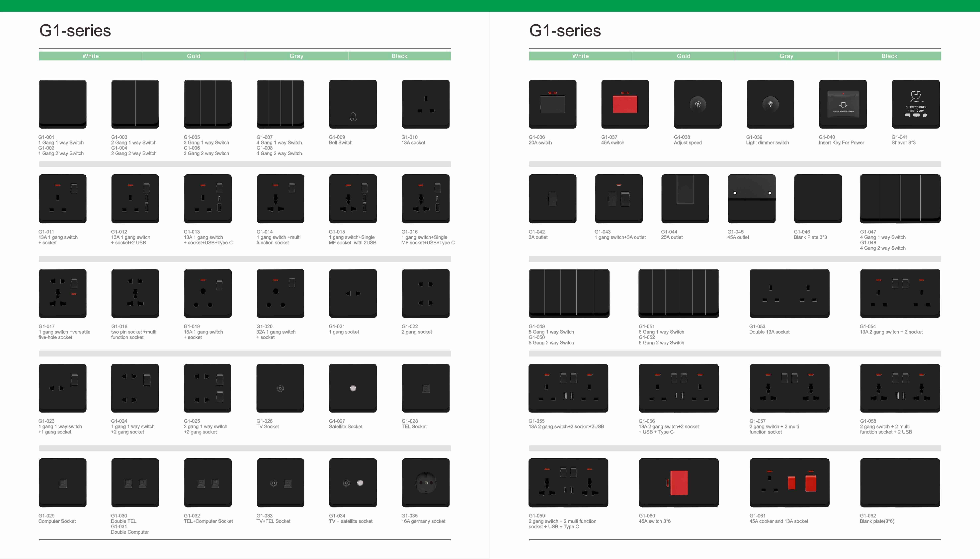Choose the Gray color tab on left page
Image resolution: width=980 pixels, height=559 pixels.
(x=296, y=56)
